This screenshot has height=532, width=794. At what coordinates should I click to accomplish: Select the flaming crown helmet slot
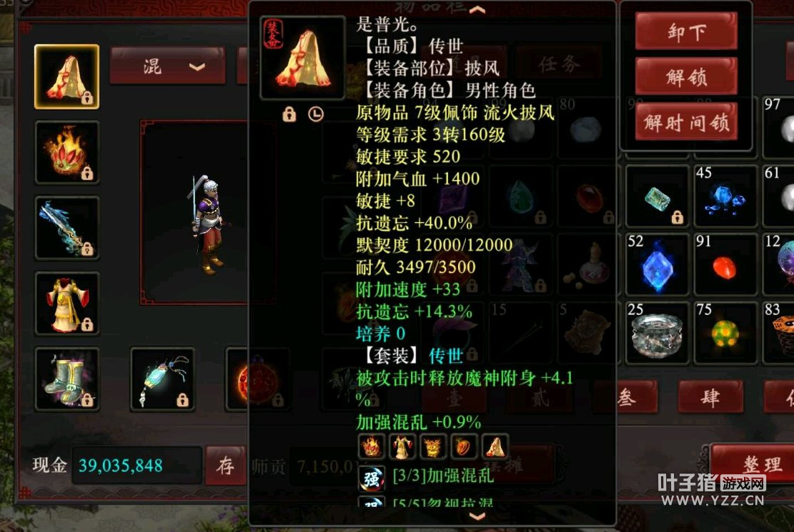point(67,152)
